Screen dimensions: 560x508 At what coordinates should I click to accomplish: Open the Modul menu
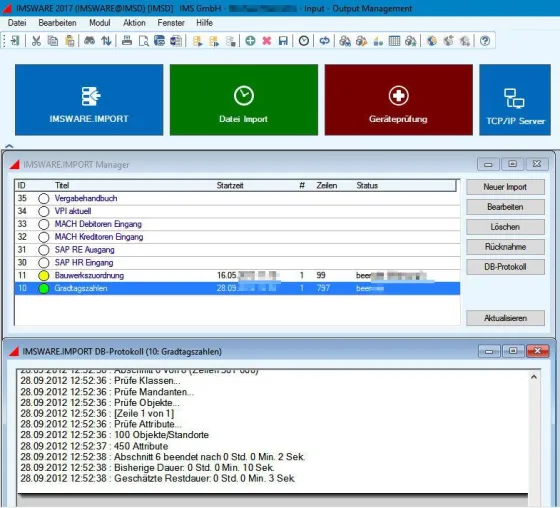(x=100, y=23)
